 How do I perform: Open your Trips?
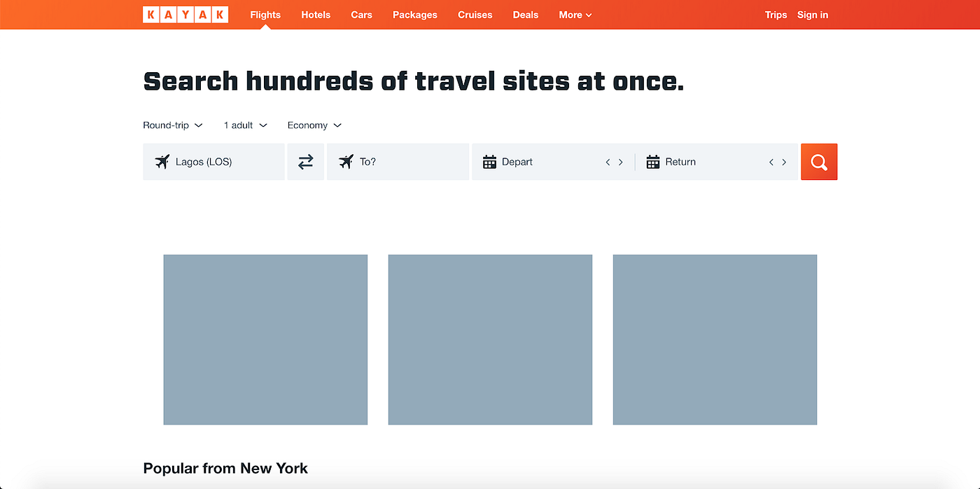click(x=776, y=14)
